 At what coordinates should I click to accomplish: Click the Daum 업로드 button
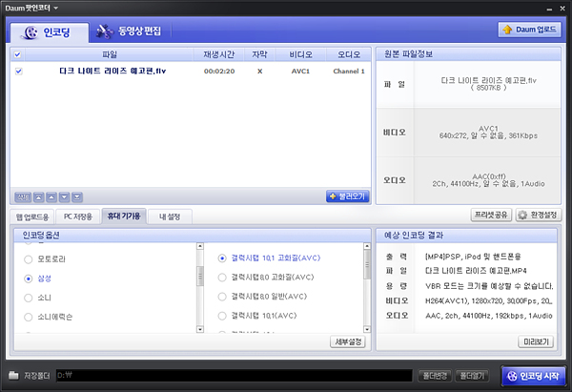pyautogui.click(x=529, y=30)
